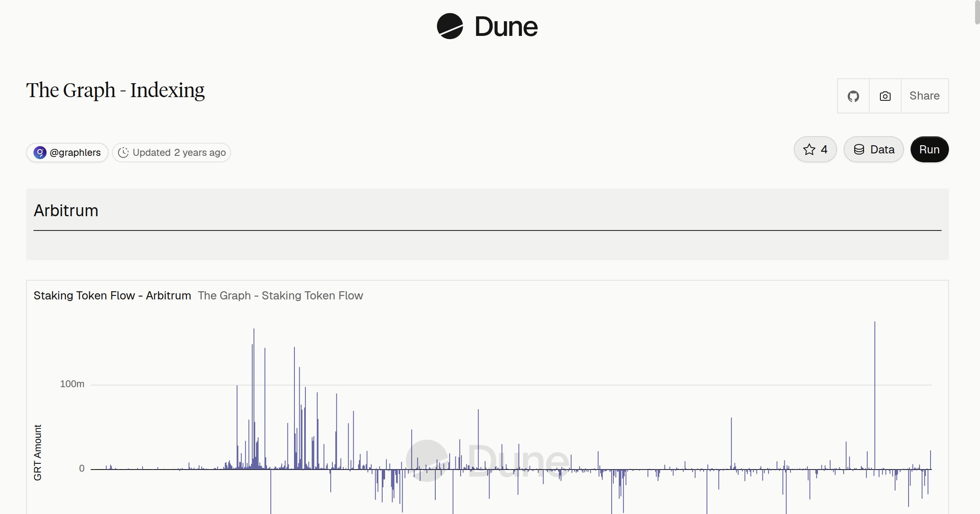
Task: Click the page vertical scrollbar thumb
Action: point(977,13)
